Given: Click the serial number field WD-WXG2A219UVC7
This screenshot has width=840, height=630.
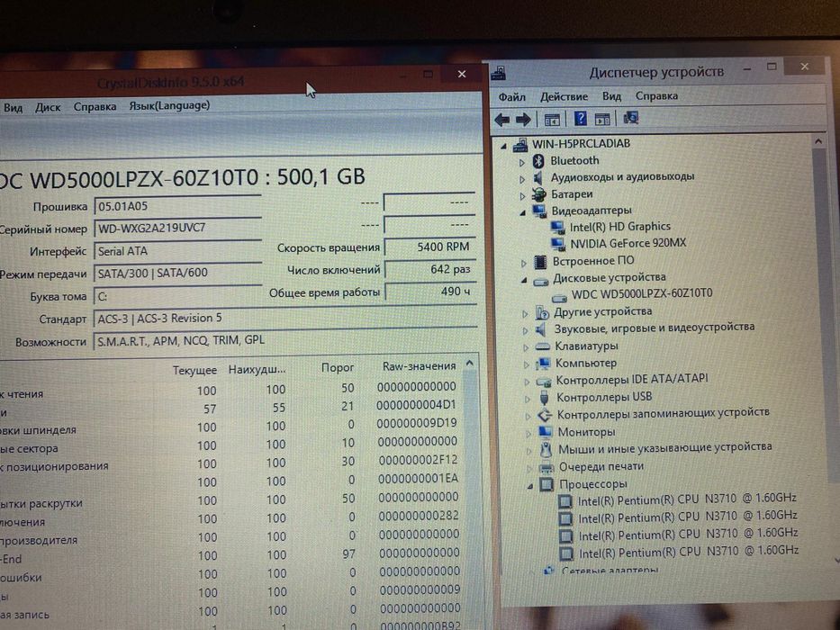Looking at the screenshot, I should 177,228.
